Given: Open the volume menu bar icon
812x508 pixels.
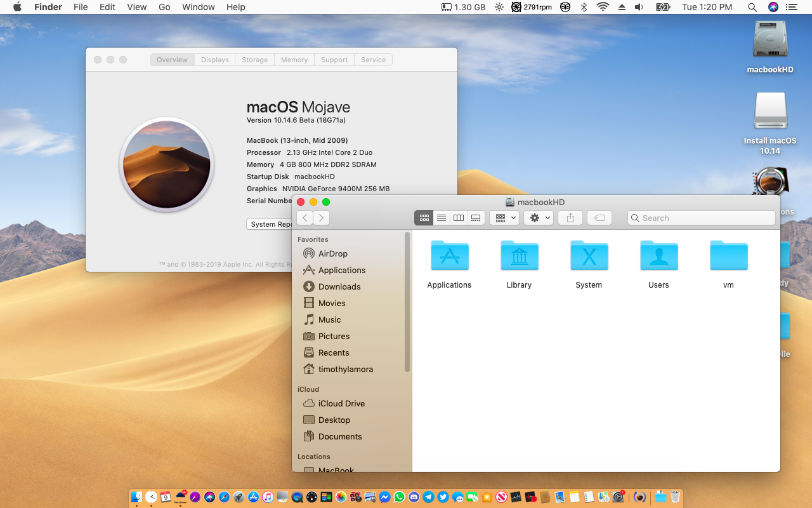Looking at the screenshot, I should click(x=639, y=7).
